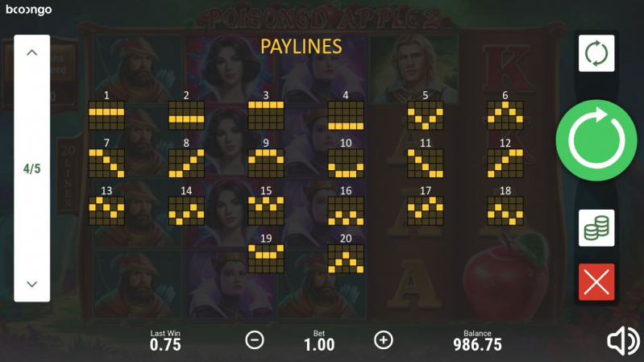Select payline 5 V-shaped diagram
The width and height of the screenshot is (644, 362).
(426, 115)
